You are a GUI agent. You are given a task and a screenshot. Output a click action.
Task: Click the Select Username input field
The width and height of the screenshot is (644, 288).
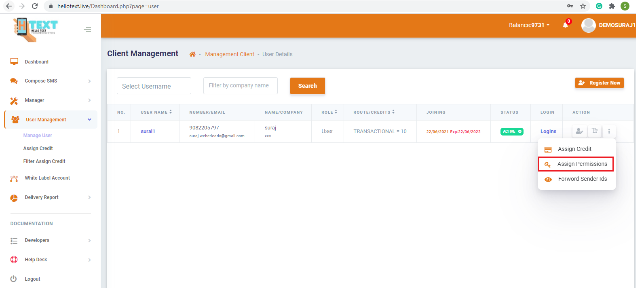[154, 86]
